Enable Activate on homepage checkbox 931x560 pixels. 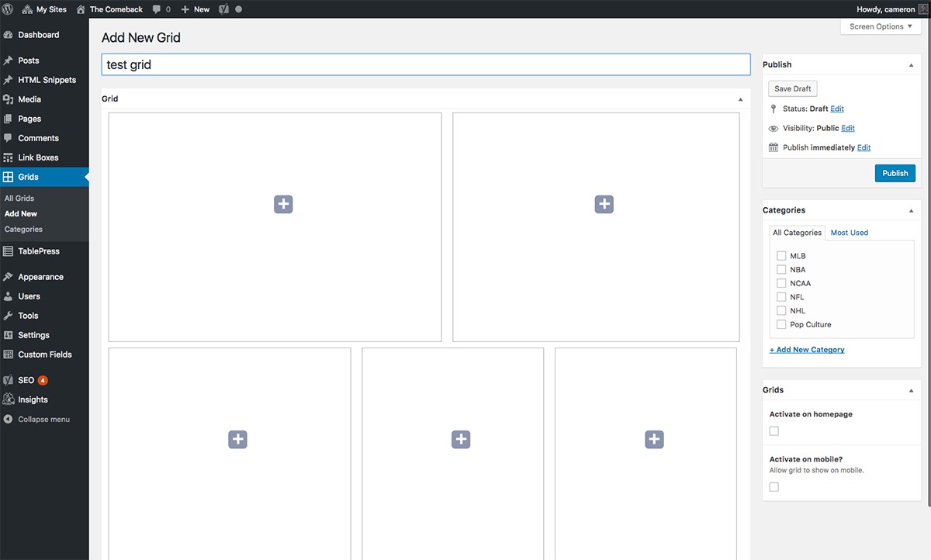tap(774, 431)
